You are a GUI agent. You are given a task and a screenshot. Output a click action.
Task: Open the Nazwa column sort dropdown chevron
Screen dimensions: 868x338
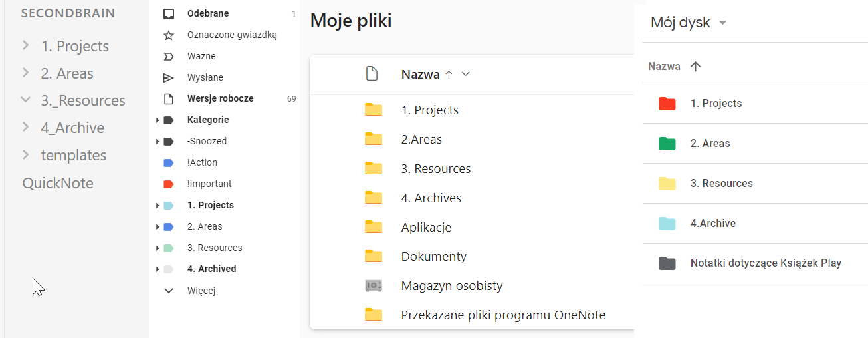[x=465, y=75]
